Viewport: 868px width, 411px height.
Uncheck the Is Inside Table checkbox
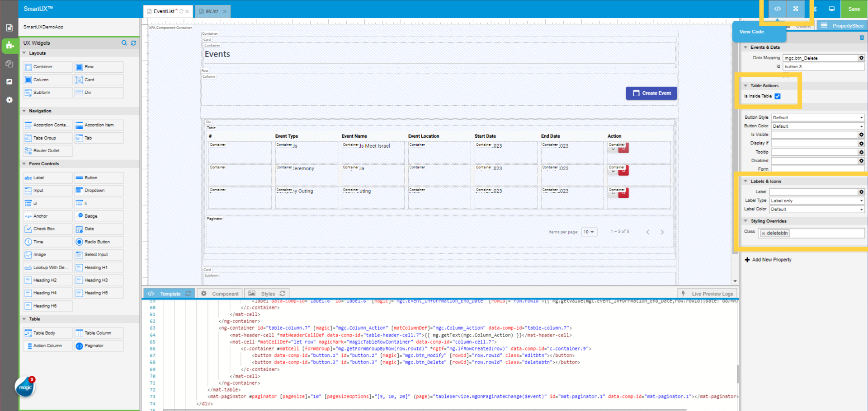[x=778, y=96]
